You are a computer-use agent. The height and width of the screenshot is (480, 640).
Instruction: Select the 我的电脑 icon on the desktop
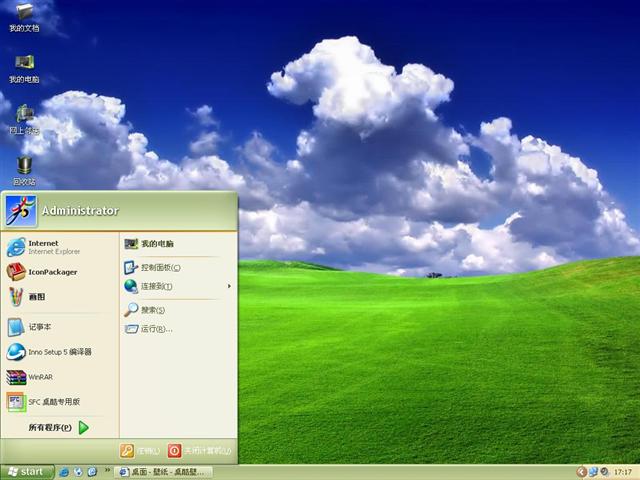coord(24,69)
